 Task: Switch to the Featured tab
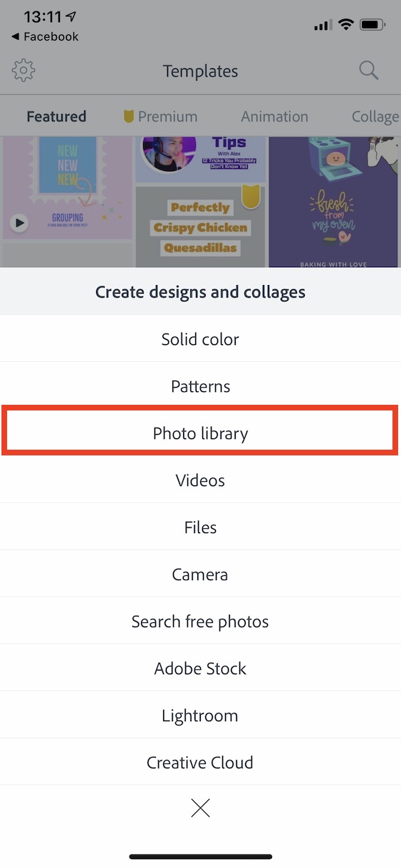[x=56, y=116]
